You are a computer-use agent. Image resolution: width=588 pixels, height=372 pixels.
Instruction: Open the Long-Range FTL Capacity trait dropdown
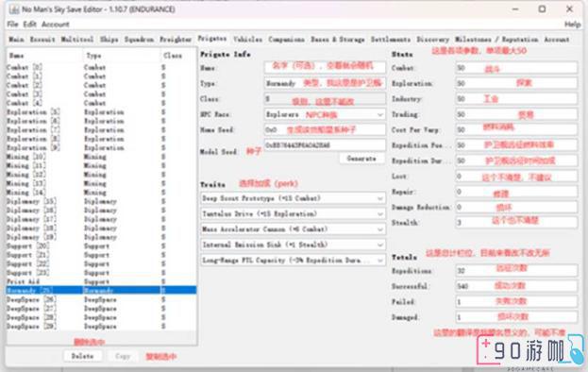[293, 260]
